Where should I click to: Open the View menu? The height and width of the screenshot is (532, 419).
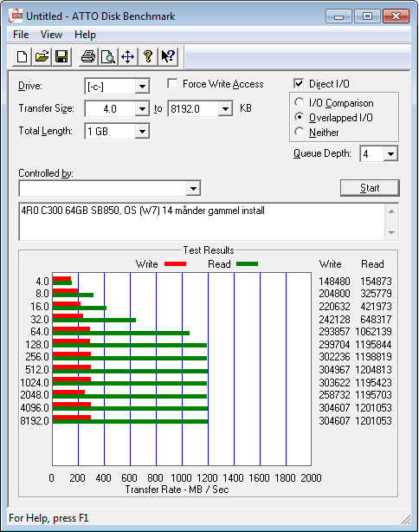coord(51,35)
